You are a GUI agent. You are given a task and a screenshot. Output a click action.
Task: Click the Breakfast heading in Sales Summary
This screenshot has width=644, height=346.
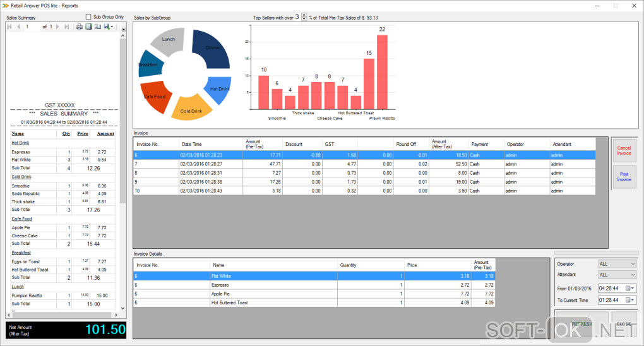pos(21,253)
